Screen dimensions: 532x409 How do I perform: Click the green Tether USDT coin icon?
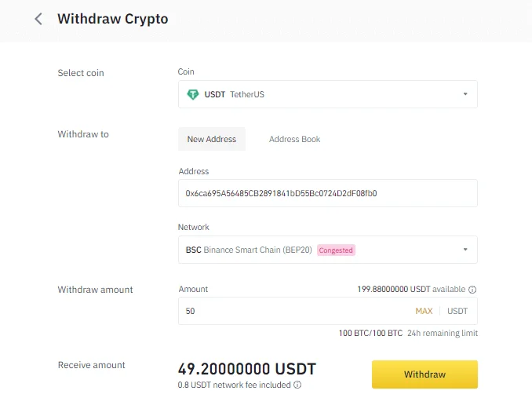[x=193, y=94]
